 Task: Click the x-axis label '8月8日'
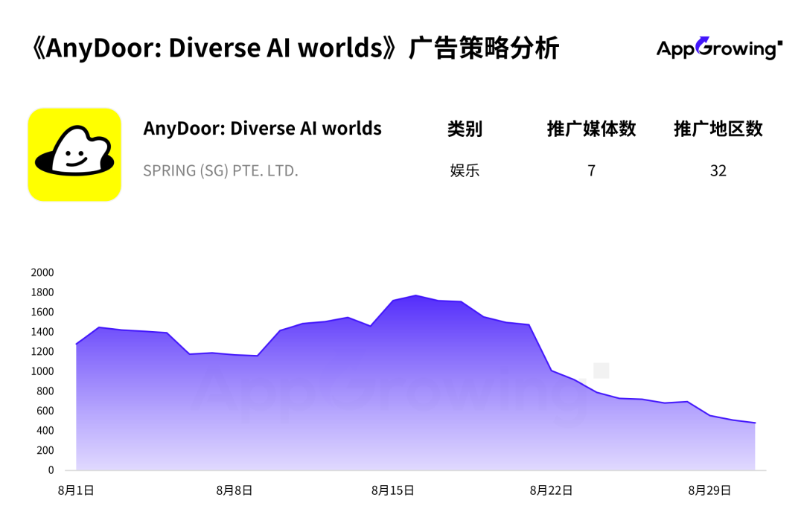pyautogui.click(x=234, y=490)
